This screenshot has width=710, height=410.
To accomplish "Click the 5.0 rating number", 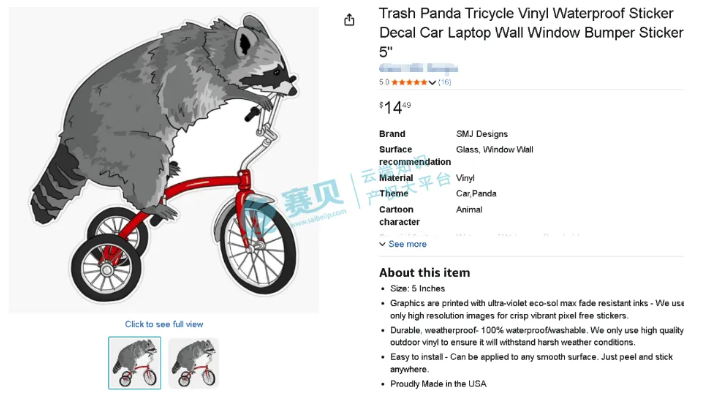I will coord(384,82).
